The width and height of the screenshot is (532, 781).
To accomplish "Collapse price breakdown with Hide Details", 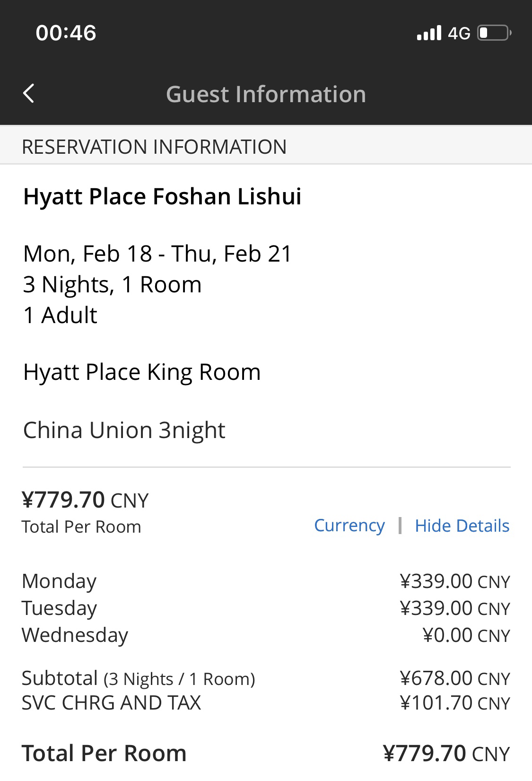I will coord(462,526).
